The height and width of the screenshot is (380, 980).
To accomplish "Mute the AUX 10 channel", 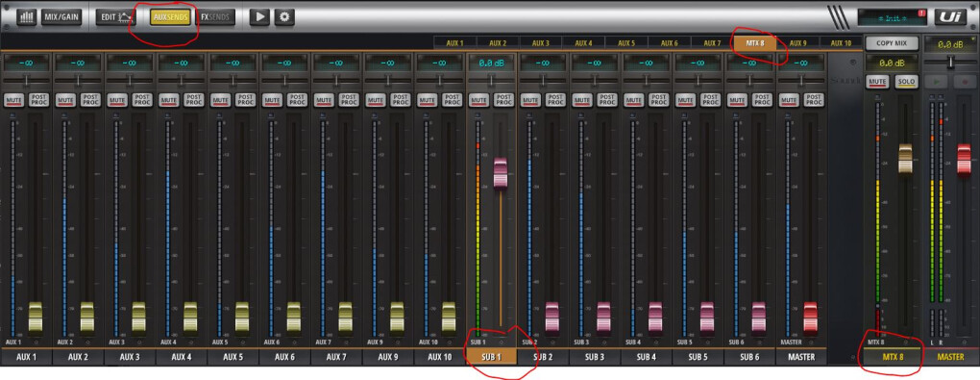I will tap(427, 99).
